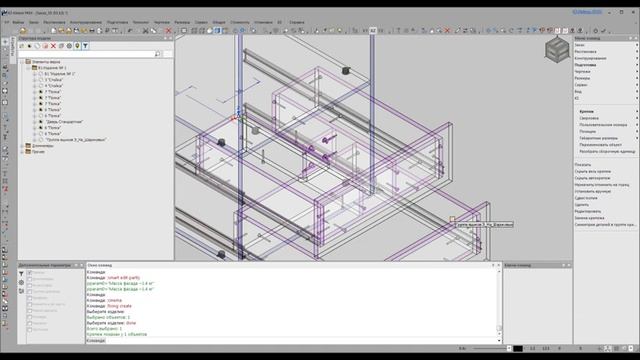Click the light bulb icon in the structure panel toolbar

(x=77, y=46)
